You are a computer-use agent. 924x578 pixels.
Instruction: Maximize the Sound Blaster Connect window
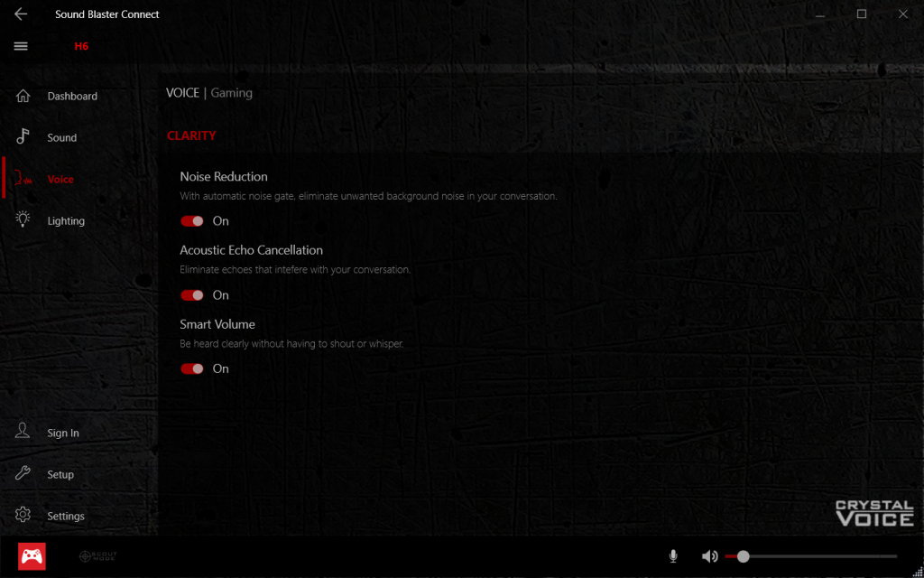coord(862,14)
